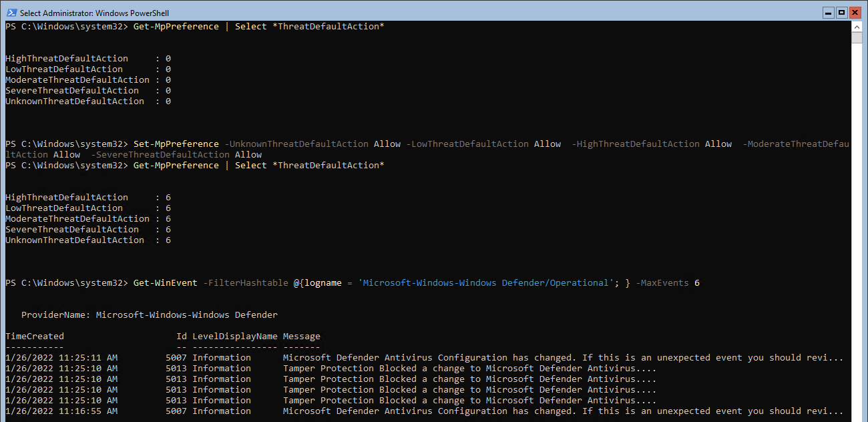Click the 'LevelDisplayName' column header
Viewport: 868px width, 422px height.
point(235,337)
